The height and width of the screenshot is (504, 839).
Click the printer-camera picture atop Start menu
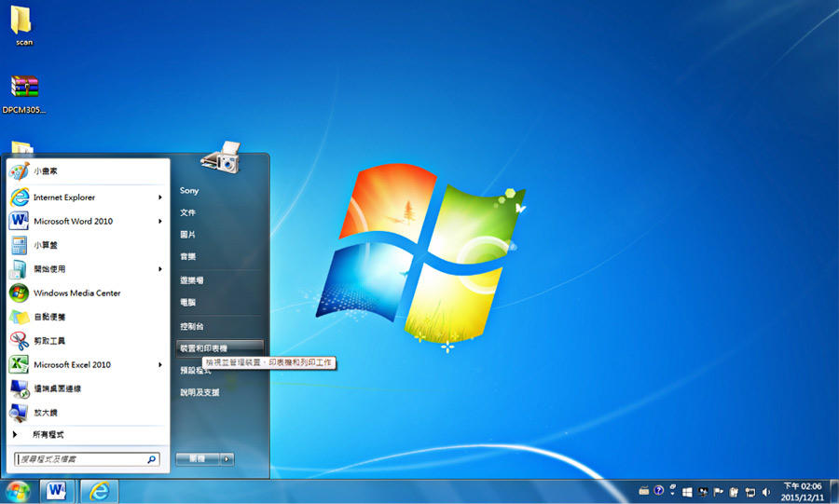(x=220, y=157)
